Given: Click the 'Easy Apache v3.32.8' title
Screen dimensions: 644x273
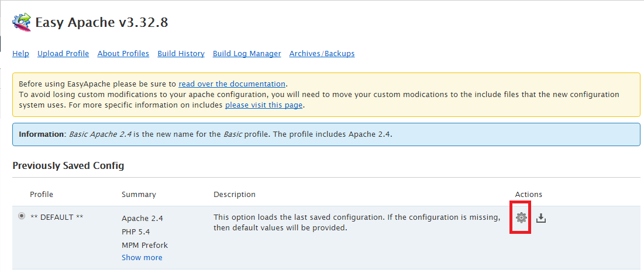Looking at the screenshot, I should tap(101, 22).
